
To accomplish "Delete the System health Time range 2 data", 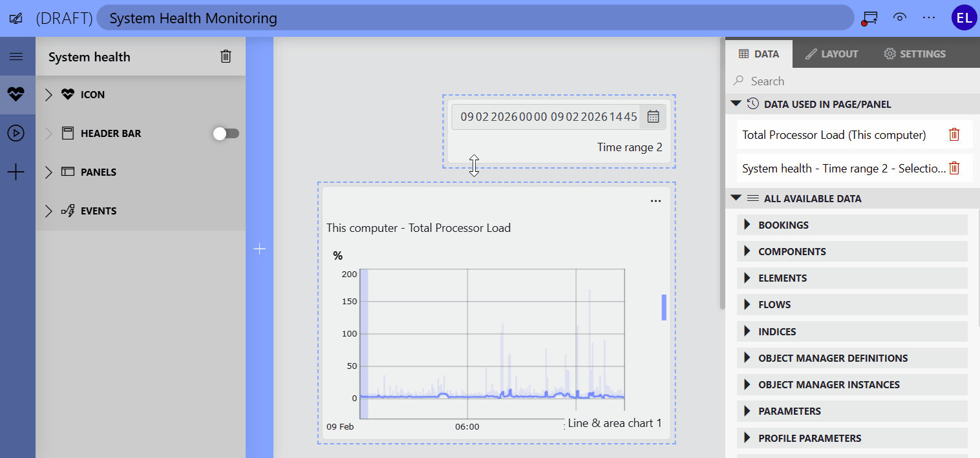I will click(x=954, y=168).
